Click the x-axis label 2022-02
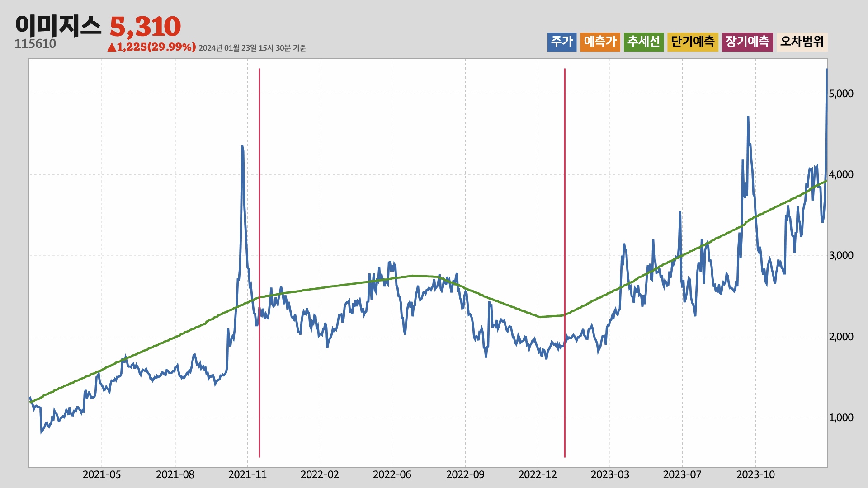 pos(320,474)
